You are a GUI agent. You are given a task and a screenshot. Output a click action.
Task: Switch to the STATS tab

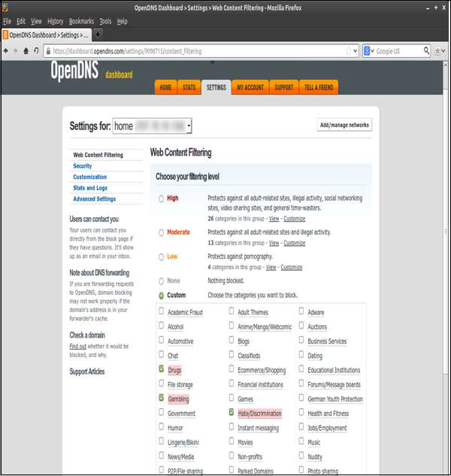pos(189,87)
